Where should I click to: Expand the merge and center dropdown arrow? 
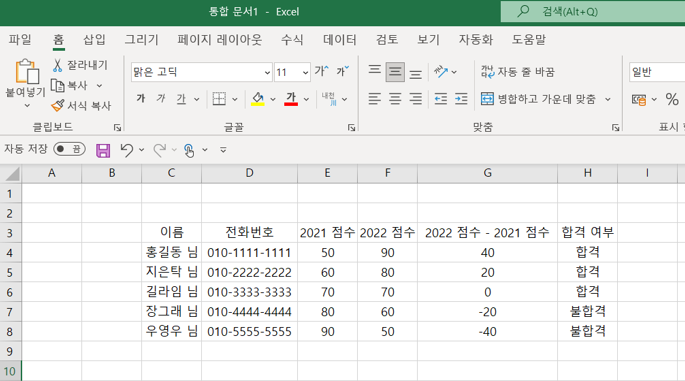click(x=608, y=100)
